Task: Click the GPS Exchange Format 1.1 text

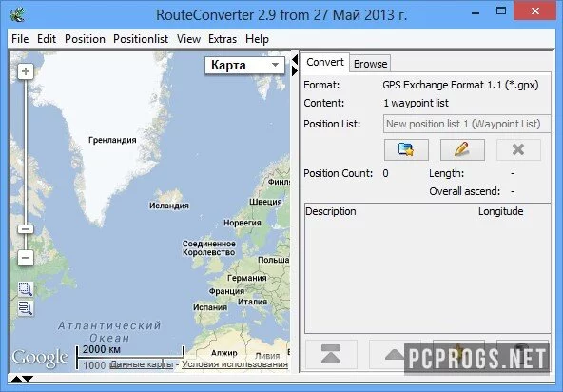Action: (460, 85)
